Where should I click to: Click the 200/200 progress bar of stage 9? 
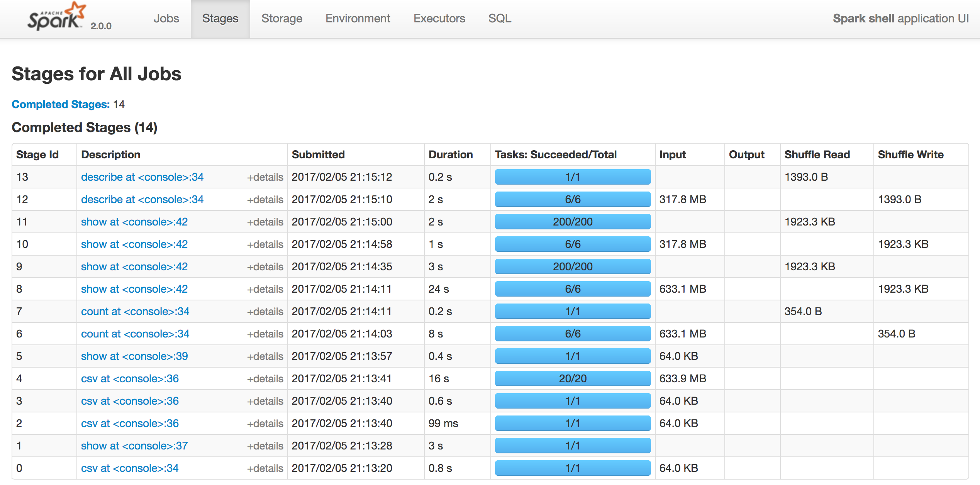click(x=573, y=266)
